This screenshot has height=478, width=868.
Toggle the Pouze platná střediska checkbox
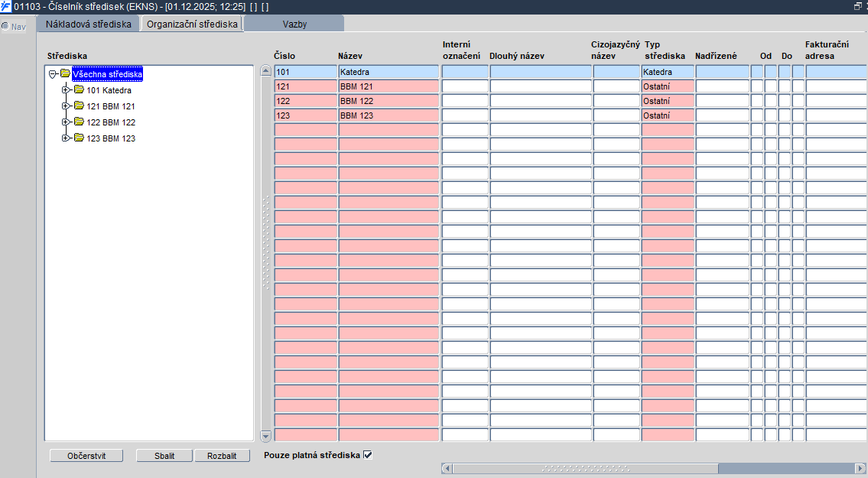(x=368, y=455)
